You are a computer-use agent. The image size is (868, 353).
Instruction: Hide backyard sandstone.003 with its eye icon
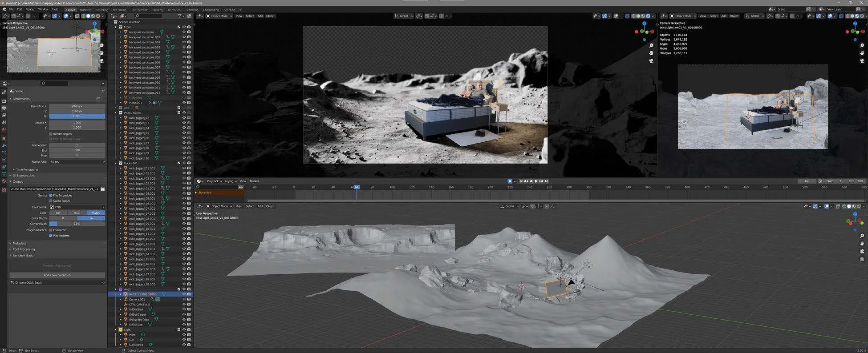184,47
